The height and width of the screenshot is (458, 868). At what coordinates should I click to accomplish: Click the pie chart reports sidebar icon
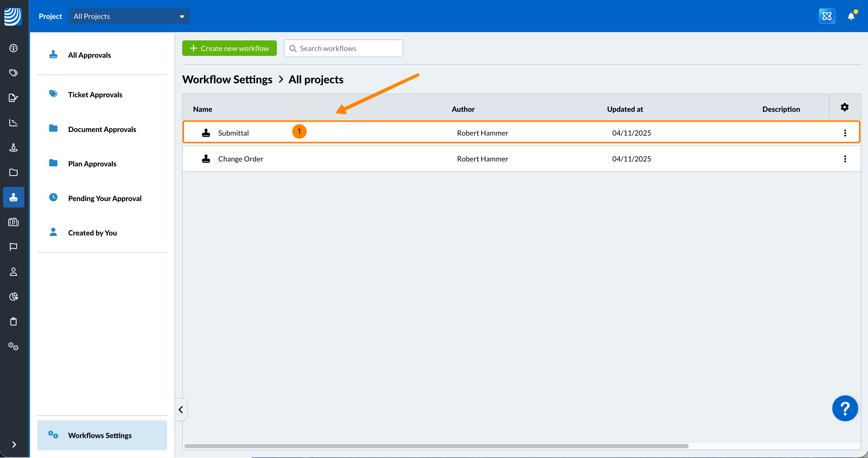pyautogui.click(x=13, y=297)
